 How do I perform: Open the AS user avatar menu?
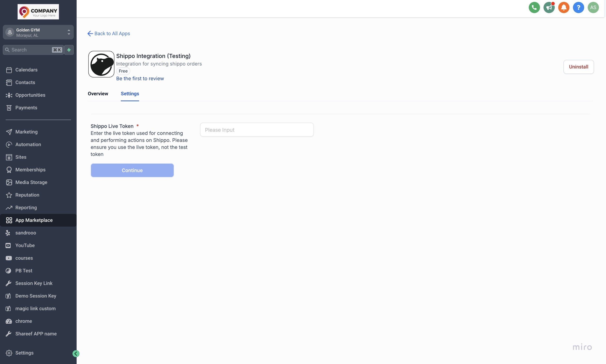(593, 7)
